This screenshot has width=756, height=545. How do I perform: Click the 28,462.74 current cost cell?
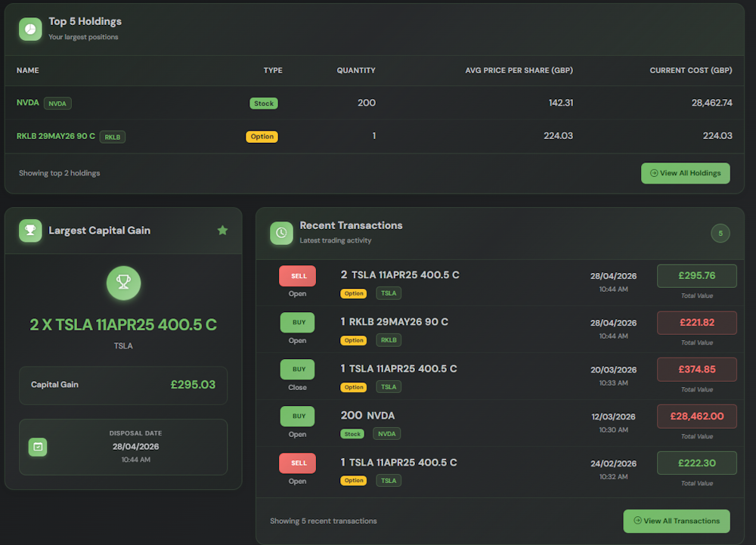[x=711, y=103]
